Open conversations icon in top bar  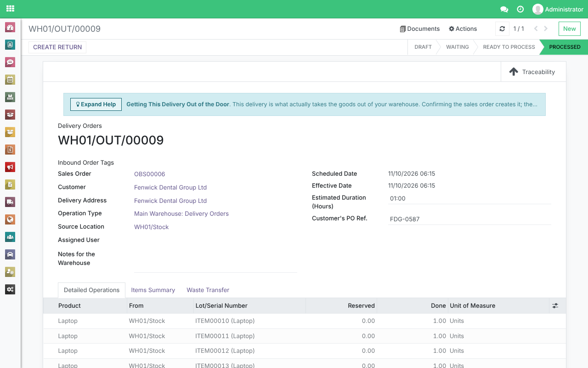tap(504, 9)
